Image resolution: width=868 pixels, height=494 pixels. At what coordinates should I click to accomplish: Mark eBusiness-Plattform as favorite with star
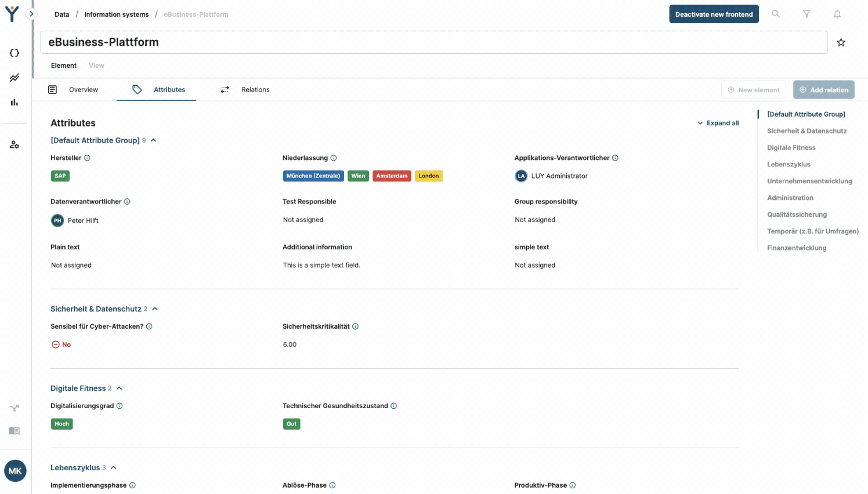tap(841, 42)
